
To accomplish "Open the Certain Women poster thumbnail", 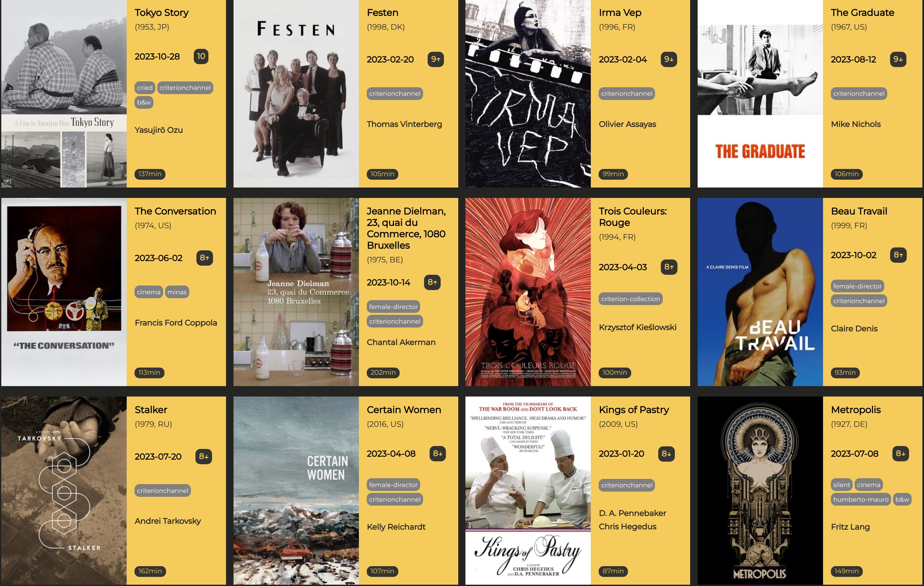I will [x=296, y=491].
